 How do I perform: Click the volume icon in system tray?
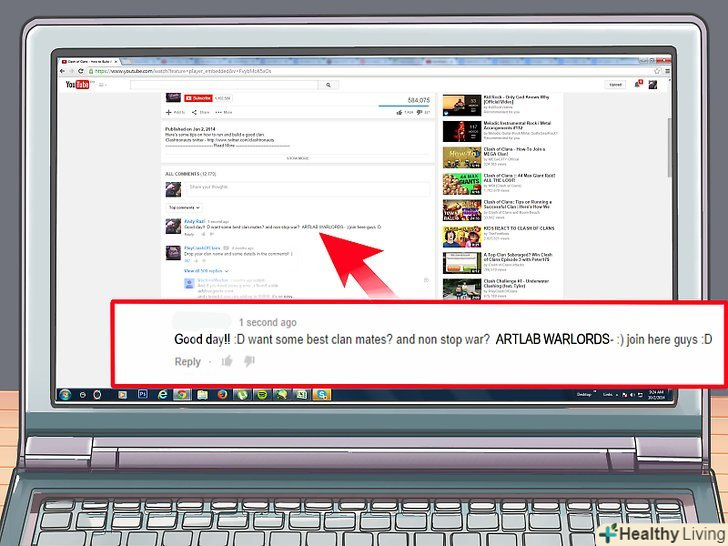632,395
